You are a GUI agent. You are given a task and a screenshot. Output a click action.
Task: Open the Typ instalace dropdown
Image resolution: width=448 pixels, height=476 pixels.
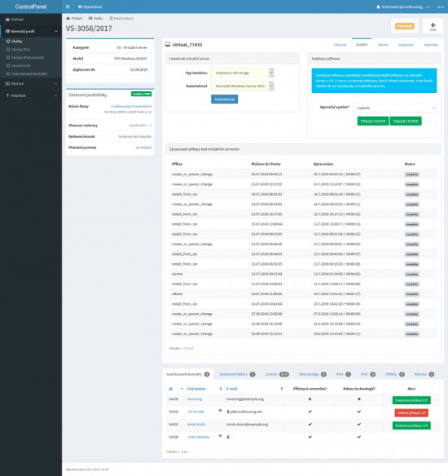[243, 73]
